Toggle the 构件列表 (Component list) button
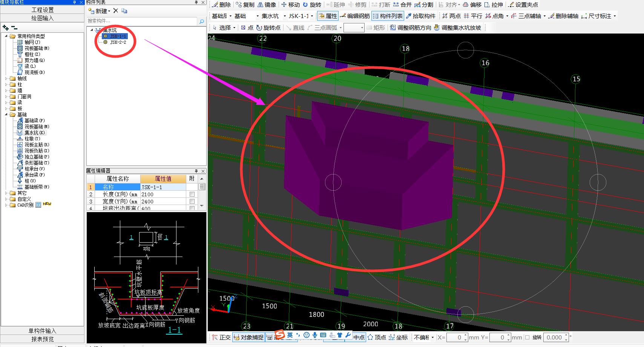644x347 pixels. pyautogui.click(x=388, y=16)
